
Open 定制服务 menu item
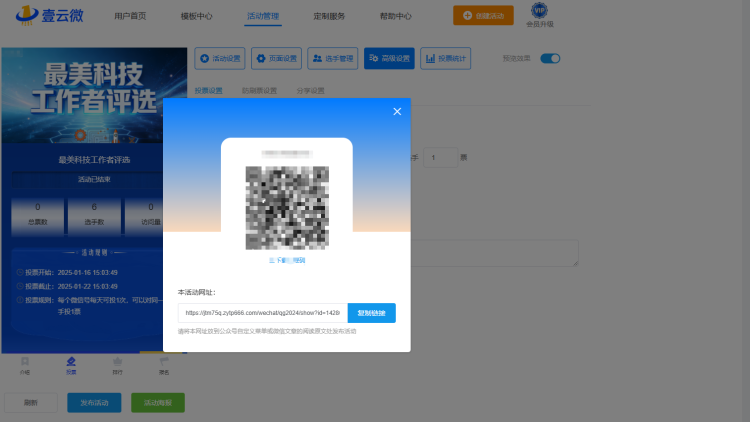click(x=329, y=16)
